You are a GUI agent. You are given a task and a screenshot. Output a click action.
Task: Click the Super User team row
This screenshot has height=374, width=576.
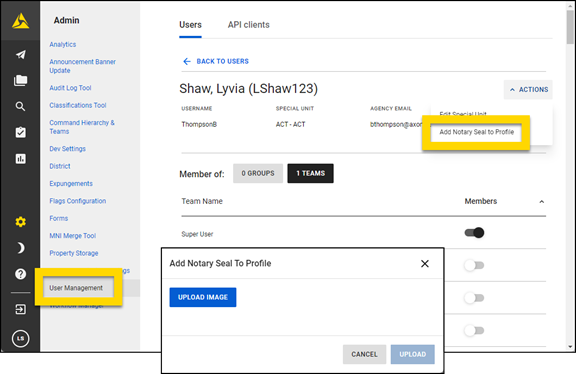pyautogui.click(x=364, y=233)
